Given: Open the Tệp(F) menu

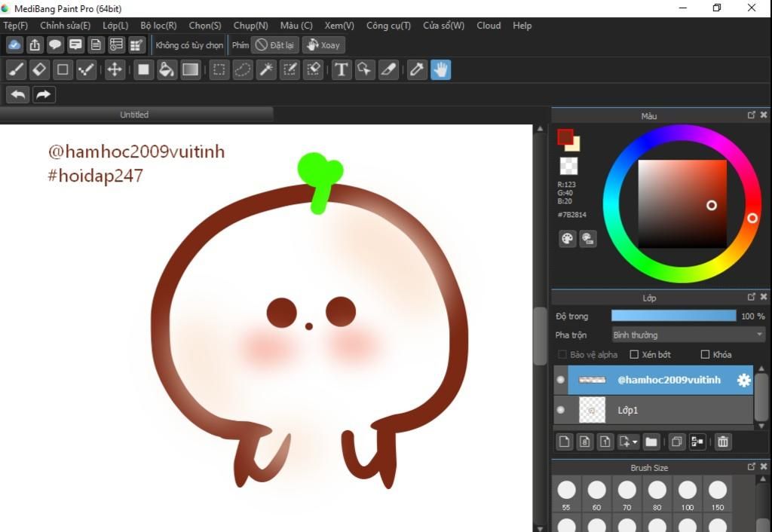Looking at the screenshot, I should click(16, 26).
